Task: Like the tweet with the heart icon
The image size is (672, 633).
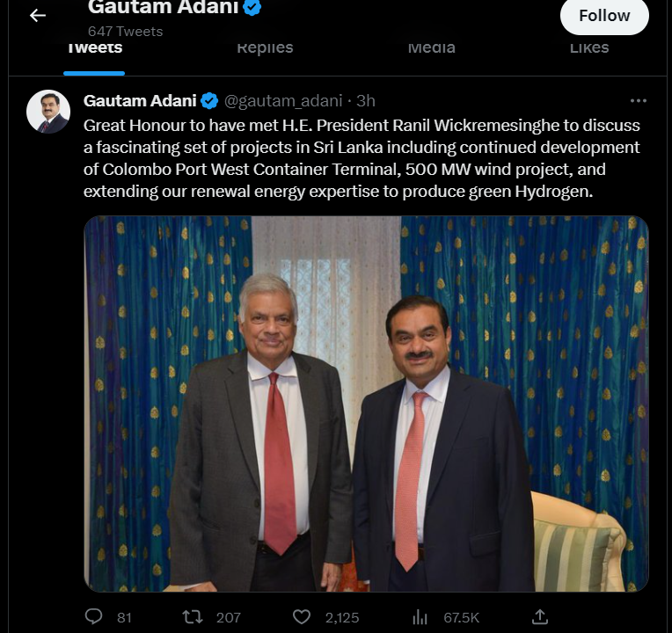Action: 302,616
